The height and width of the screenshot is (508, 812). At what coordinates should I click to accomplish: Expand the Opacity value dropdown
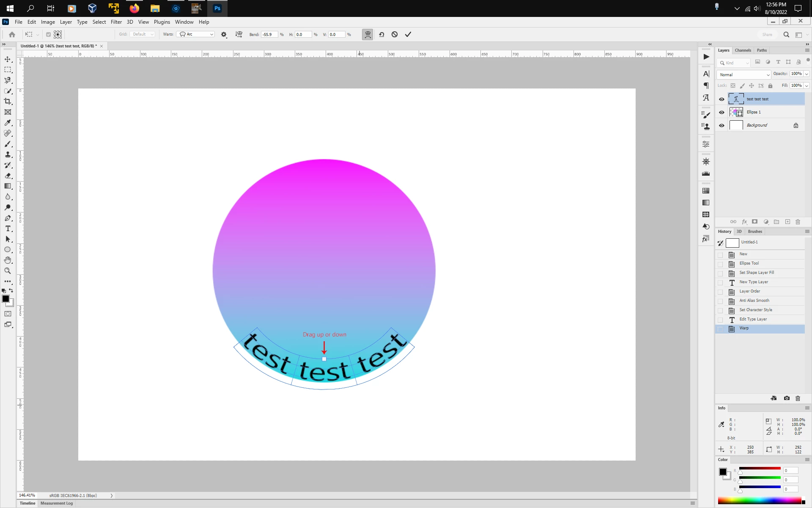807,74
